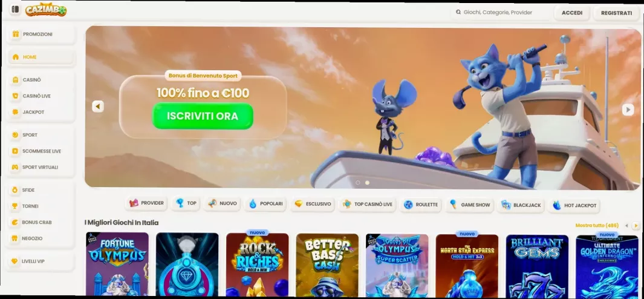Select the first banner slide dot
644x299 pixels.
click(358, 183)
